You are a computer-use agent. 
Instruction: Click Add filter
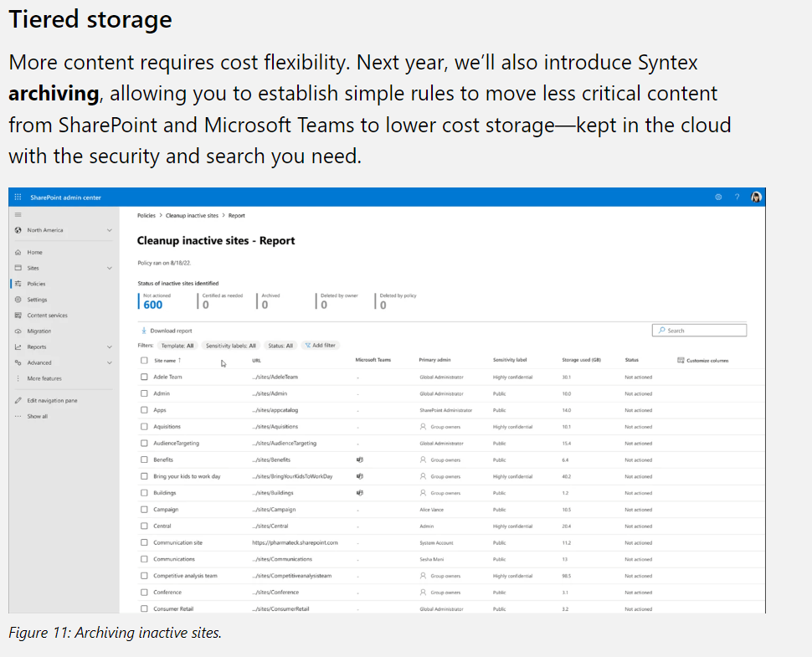coord(320,346)
